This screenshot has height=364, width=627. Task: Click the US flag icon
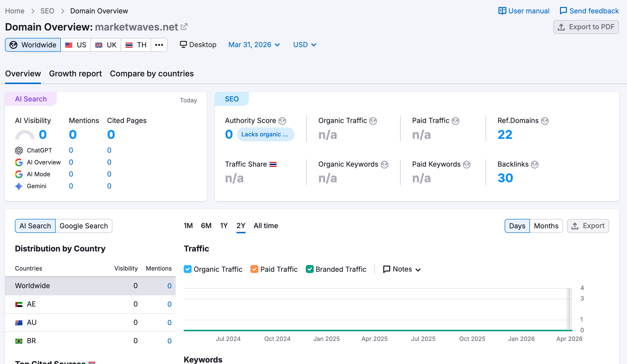coord(69,45)
